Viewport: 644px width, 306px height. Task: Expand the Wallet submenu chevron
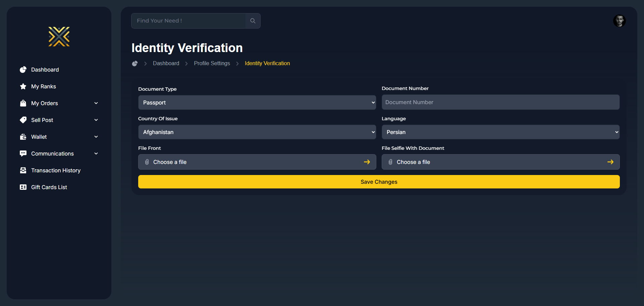point(96,137)
